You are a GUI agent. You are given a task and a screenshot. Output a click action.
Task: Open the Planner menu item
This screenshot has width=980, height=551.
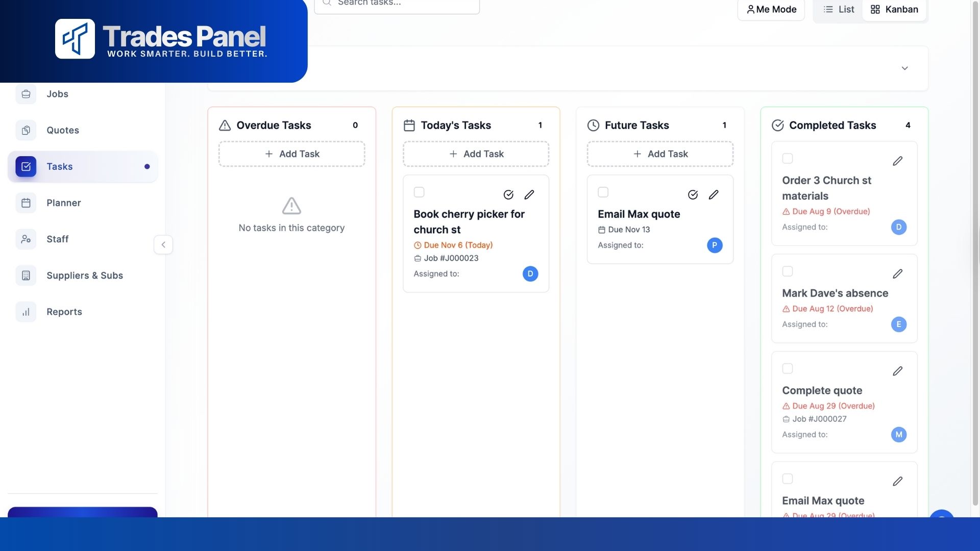tap(64, 203)
